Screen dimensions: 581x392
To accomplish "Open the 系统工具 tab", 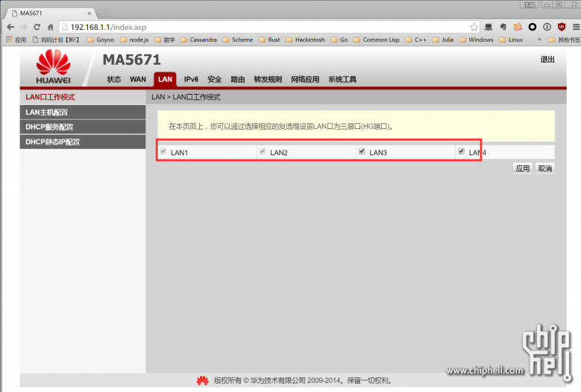I will click(342, 79).
